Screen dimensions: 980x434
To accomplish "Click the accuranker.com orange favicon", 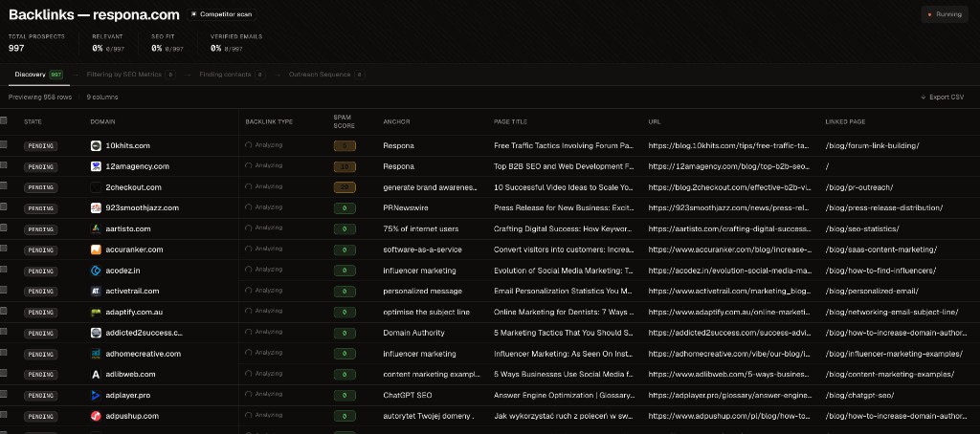I will coord(96,250).
